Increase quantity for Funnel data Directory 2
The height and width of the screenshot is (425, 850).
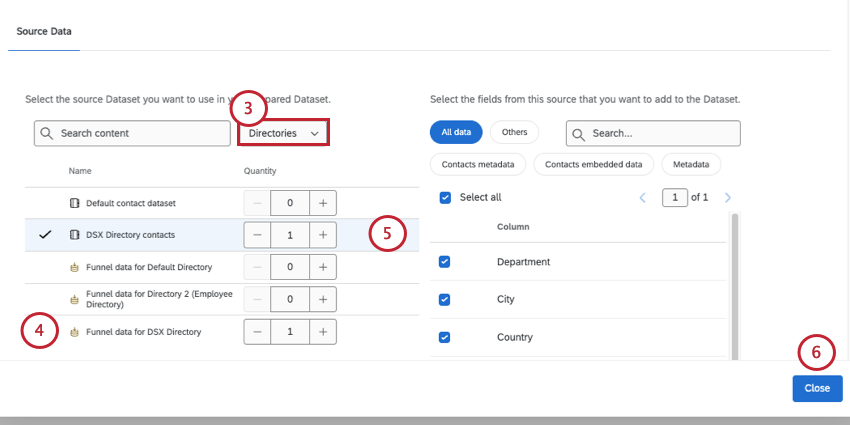click(x=323, y=299)
